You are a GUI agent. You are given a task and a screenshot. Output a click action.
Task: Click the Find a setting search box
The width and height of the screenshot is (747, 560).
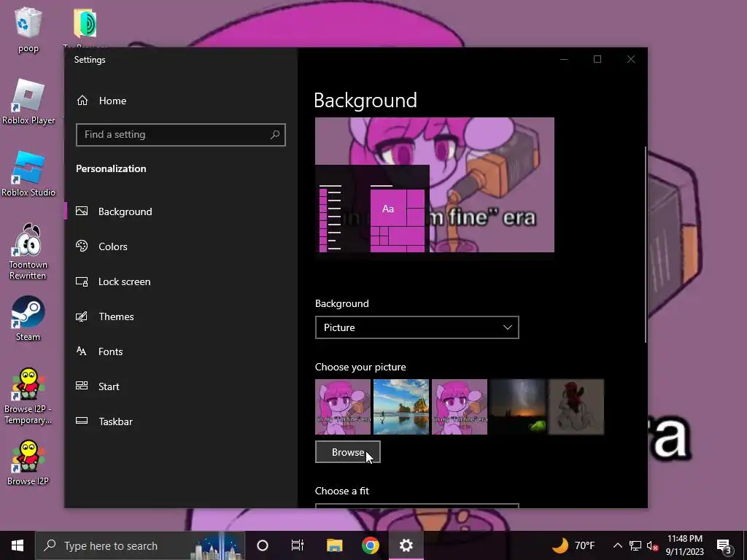181,135
